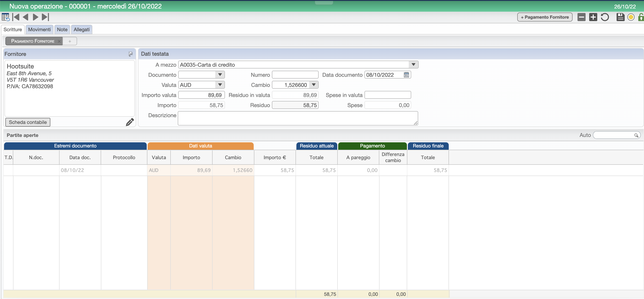
Task: Click the Data doc. column header
Action: point(80,157)
